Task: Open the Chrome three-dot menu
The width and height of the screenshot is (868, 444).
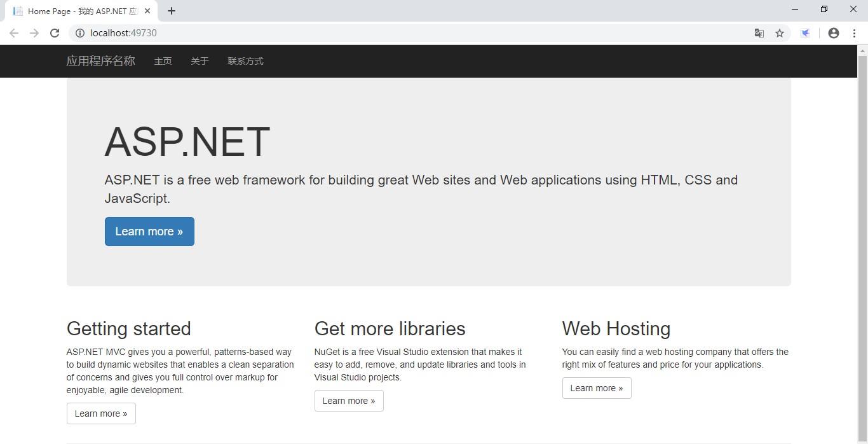Action: coord(854,33)
